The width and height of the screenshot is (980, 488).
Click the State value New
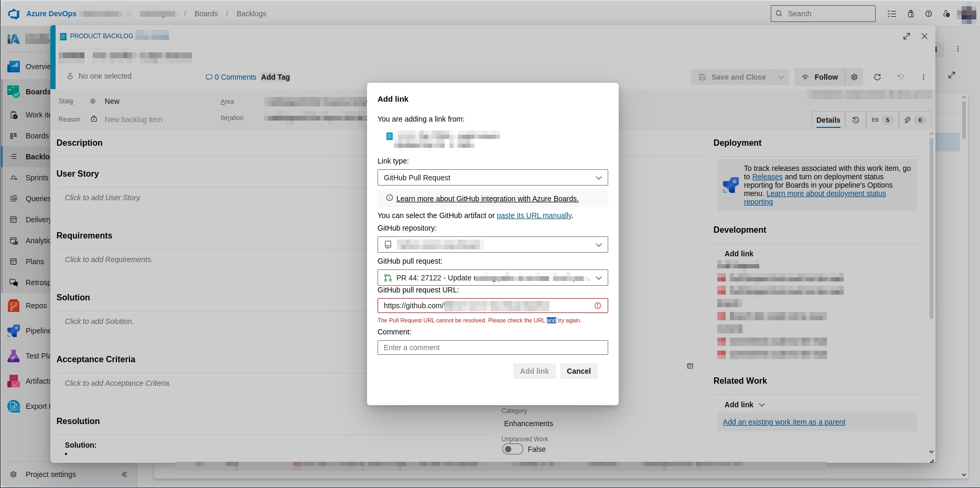[112, 101]
